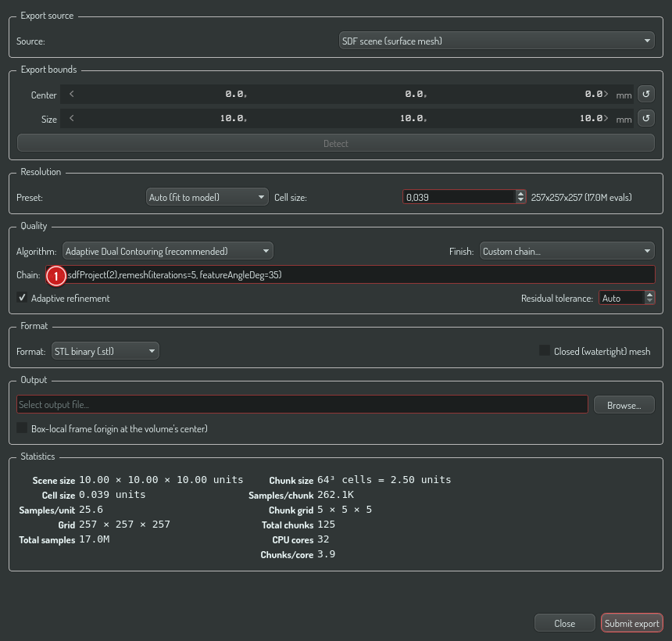Click the Center X value 0.0
The width and height of the screenshot is (672, 641).
click(x=236, y=94)
